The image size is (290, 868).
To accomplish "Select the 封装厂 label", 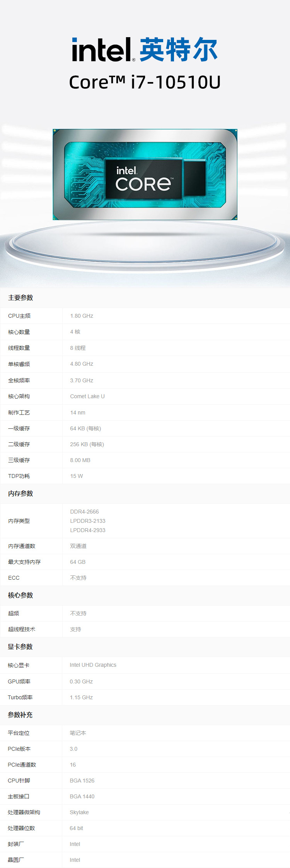I will click(16, 844).
